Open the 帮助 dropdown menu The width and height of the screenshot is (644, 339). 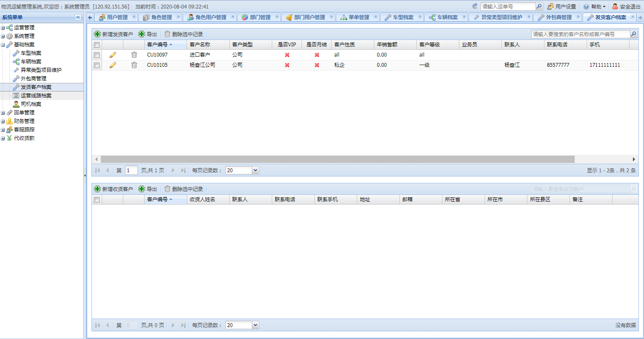pos(595,6)
